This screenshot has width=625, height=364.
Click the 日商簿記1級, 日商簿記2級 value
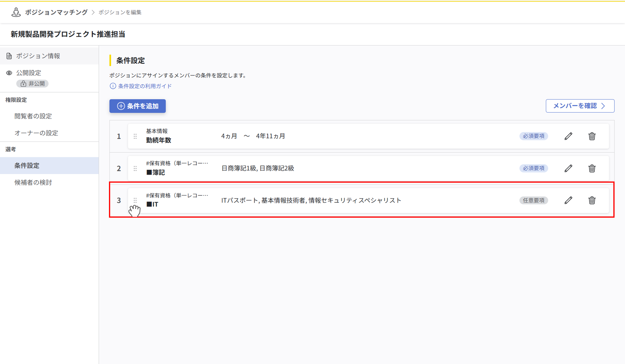pyautogui.click(x=258, y=168)
